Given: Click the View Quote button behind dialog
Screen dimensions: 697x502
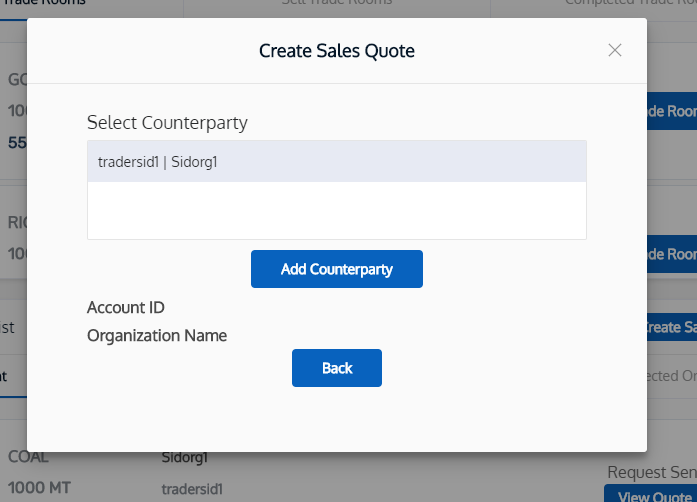Looking at the screenshot, I should coord(650,494).
